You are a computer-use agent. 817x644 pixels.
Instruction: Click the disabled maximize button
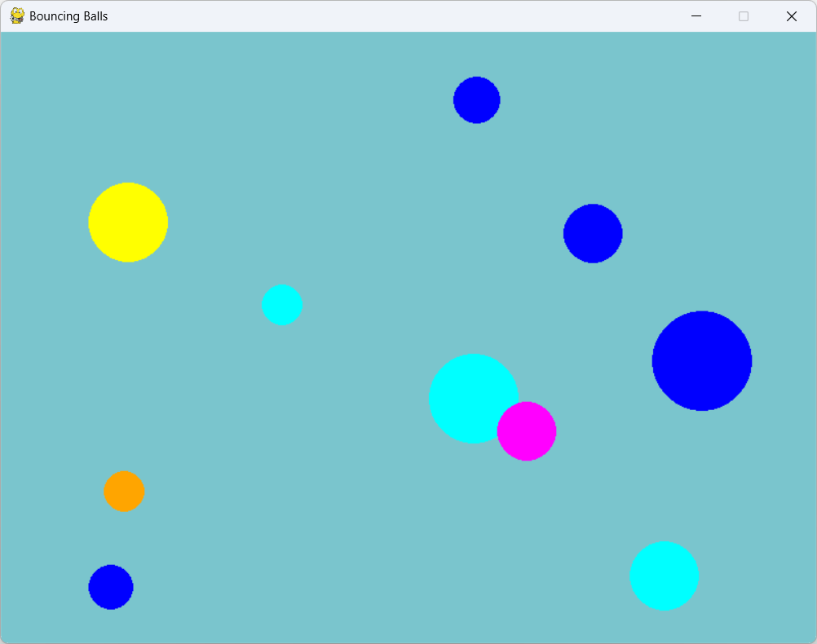[x=744, y=16]
